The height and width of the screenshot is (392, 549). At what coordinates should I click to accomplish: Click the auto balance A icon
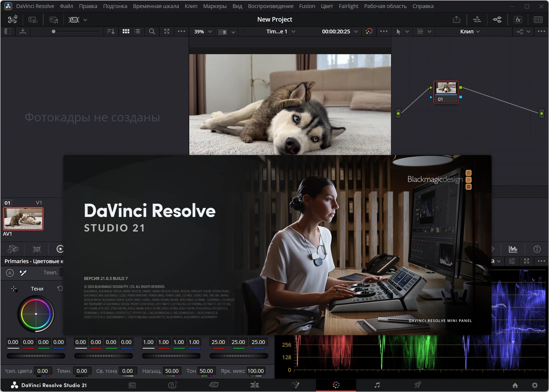(10, 273)
